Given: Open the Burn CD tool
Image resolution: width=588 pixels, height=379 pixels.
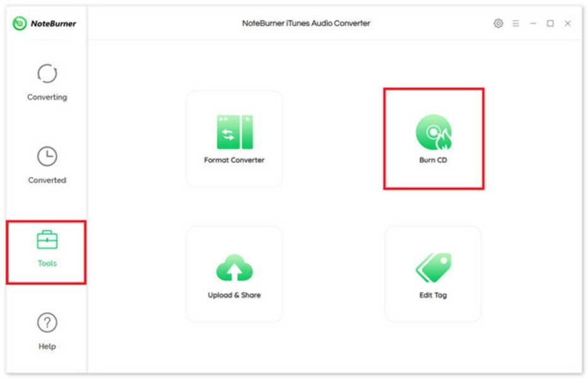Looking at the screenshot, I should [x=433, y=138].
